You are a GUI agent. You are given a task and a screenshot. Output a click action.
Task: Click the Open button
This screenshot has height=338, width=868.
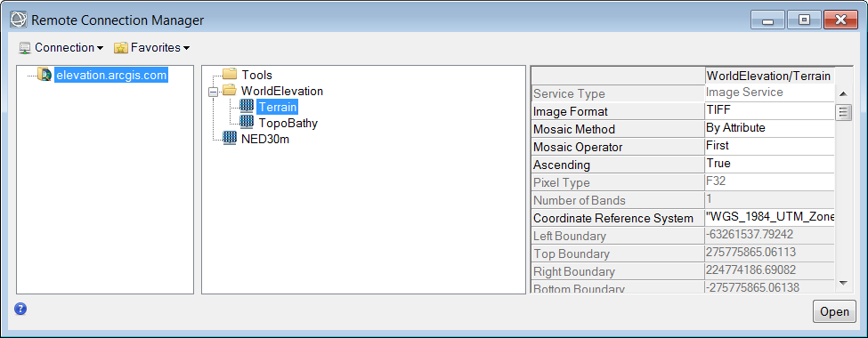coord(834,311)
